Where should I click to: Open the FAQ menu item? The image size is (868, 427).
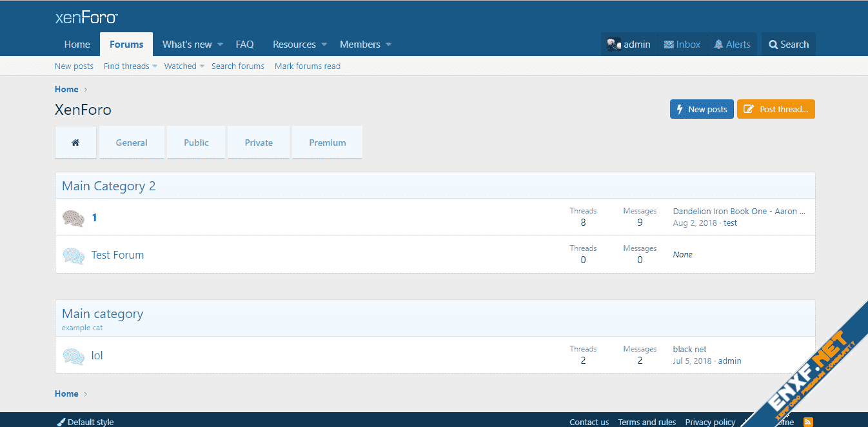[244, 45]
